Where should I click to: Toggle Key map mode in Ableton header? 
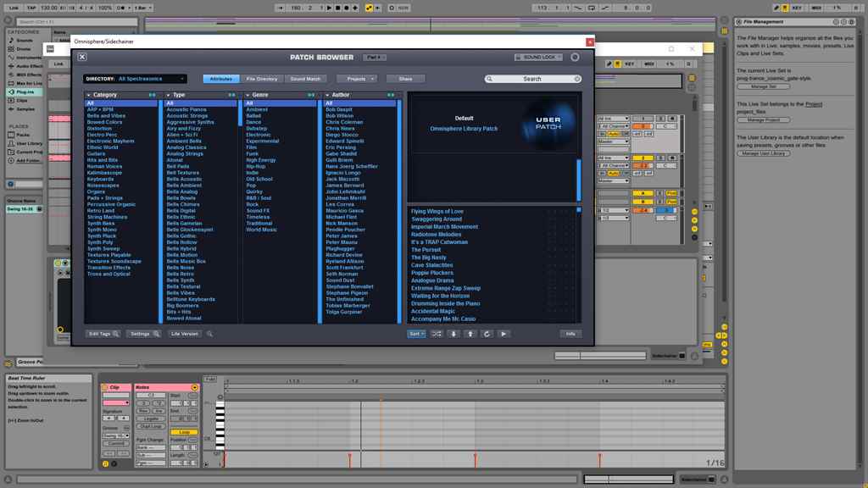click(797, 8)
